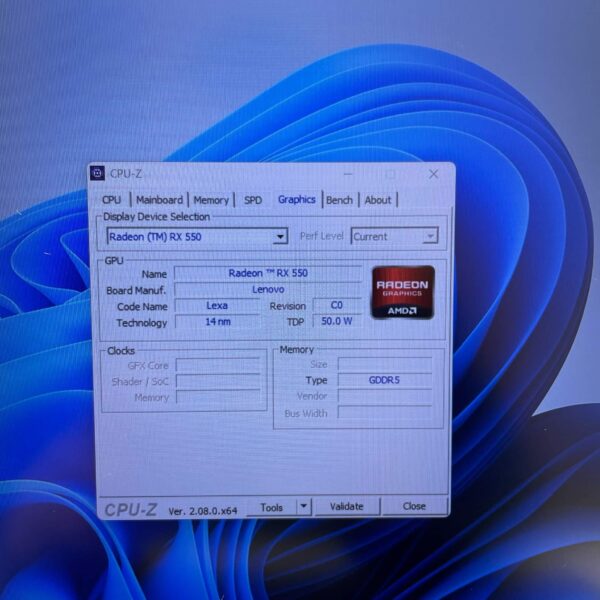Click the version text Ver. 2.08.0.x64

pyautogui.click(x=203, y=511)
